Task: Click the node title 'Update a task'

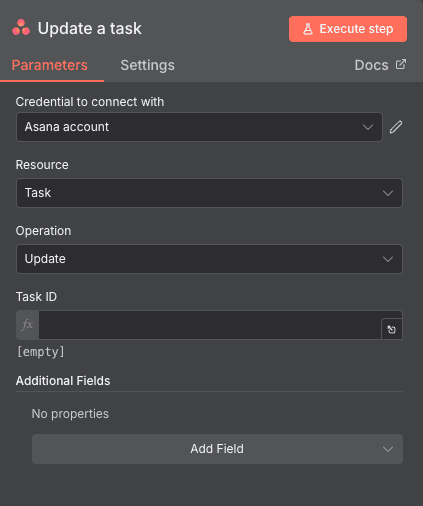Action: (x=90, y=28)
